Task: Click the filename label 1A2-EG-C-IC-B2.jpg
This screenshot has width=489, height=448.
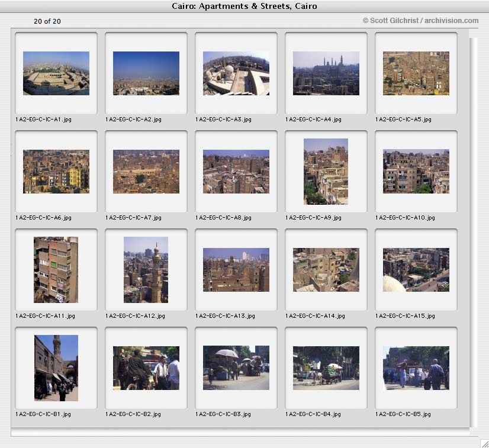Action: tap(133, 414)
